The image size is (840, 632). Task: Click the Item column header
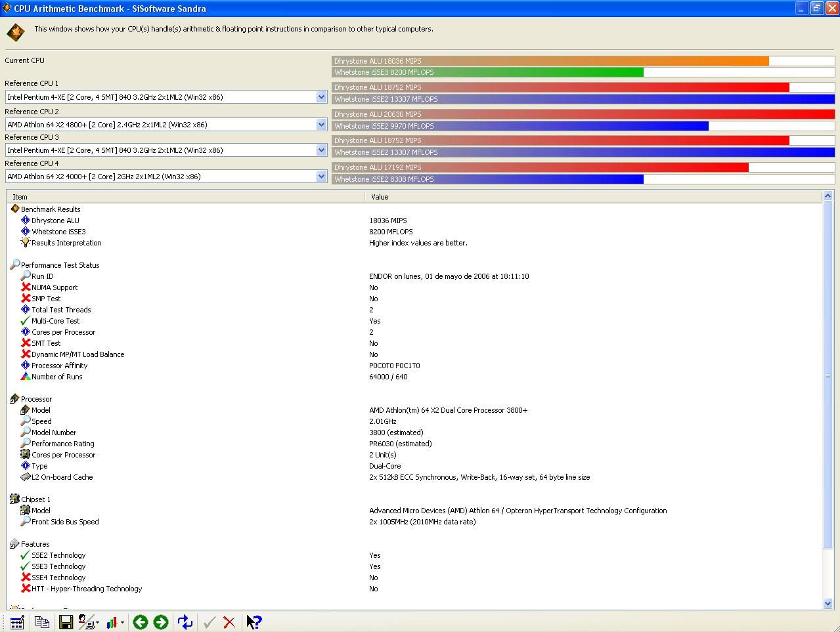(186, 197)
